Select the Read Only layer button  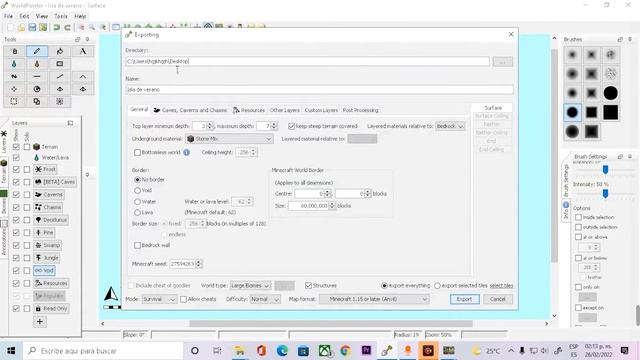pos(51,309)
